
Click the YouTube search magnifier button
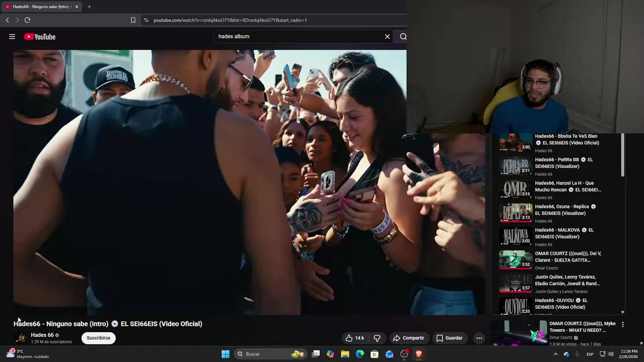403,36
